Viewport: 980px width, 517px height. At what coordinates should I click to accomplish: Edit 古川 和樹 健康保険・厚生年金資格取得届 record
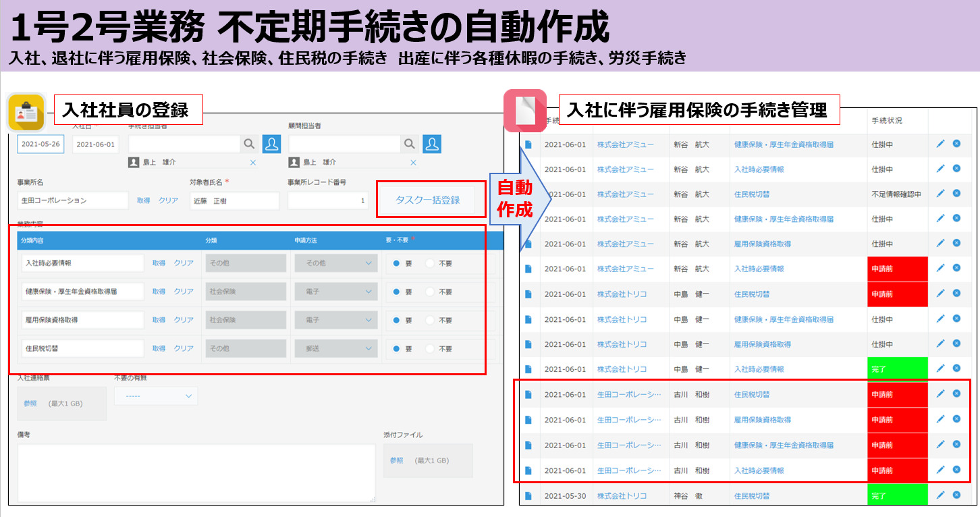(940, 445)
